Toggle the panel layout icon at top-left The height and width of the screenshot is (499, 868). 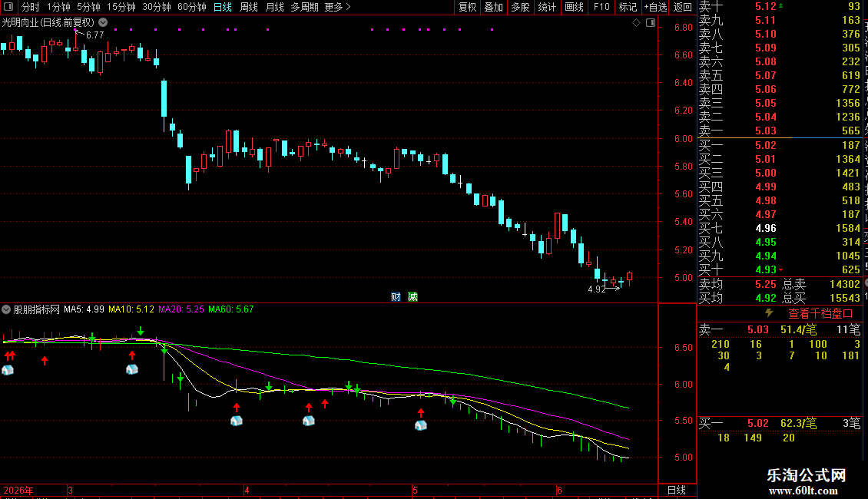[x=8, y=7]
